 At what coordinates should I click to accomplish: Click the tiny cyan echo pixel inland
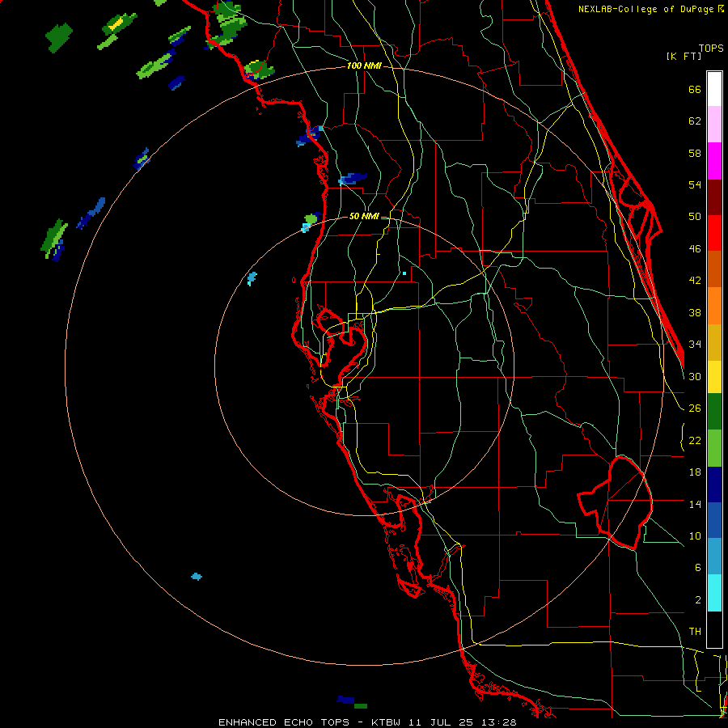pos(404,273)
